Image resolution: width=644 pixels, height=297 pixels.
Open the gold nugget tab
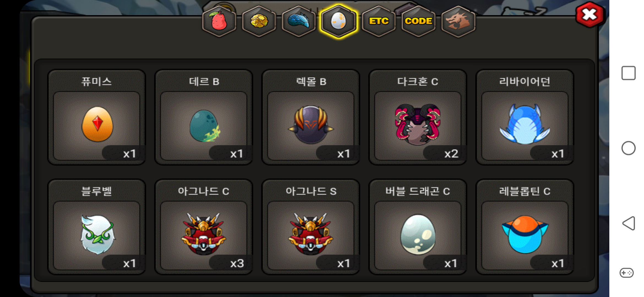259,21
